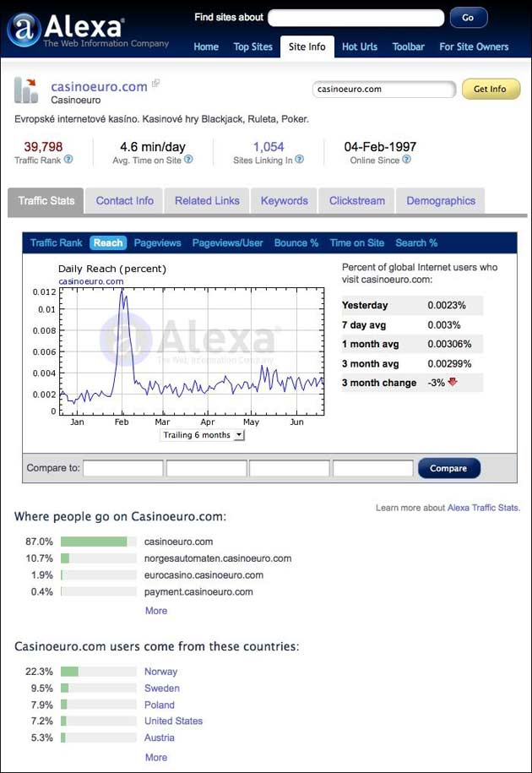Click help icon next to Sites Linking In

[300, 159]
